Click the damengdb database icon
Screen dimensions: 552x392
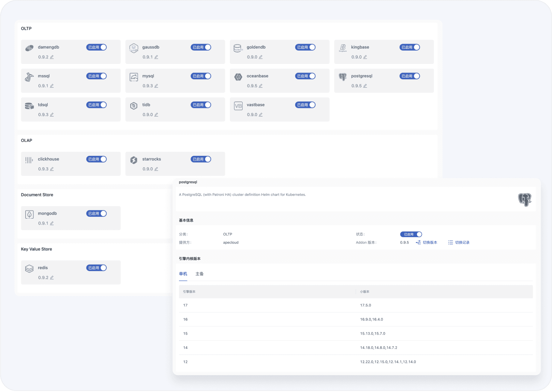click(29, 48)
